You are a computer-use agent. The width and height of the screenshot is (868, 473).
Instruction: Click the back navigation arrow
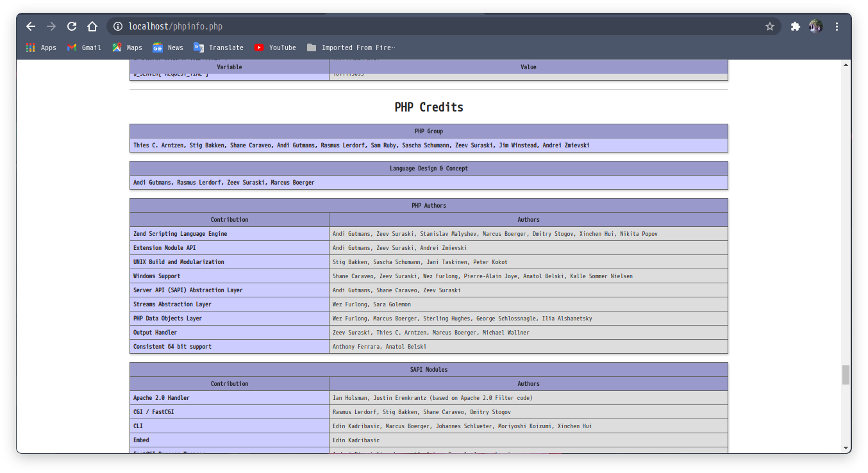click(x=30, y=26)
